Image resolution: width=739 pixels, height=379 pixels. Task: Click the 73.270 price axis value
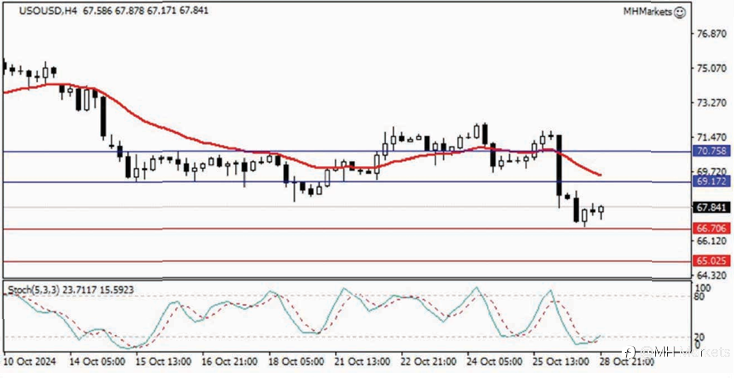pyautogui.click(x=711, y=103)
